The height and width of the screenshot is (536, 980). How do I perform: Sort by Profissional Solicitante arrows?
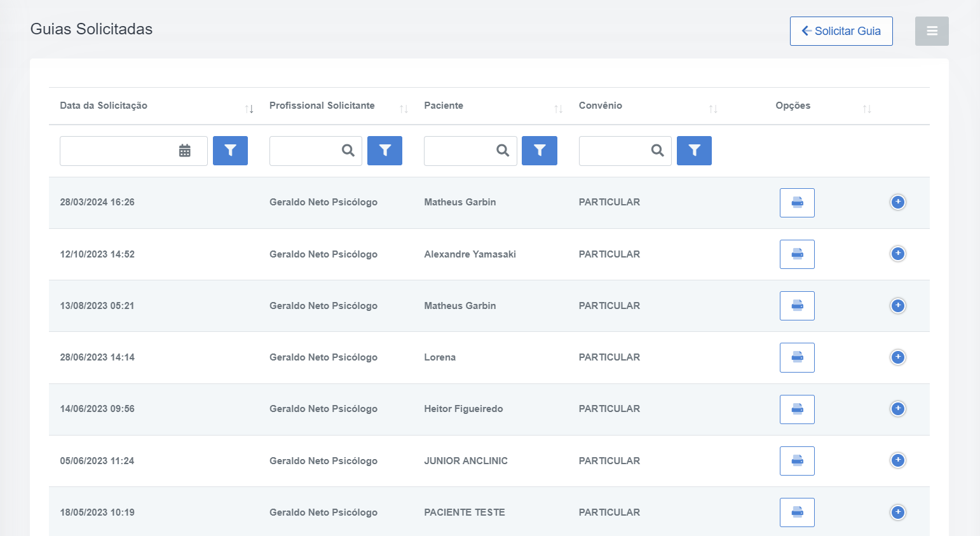[x=404, y=109]
